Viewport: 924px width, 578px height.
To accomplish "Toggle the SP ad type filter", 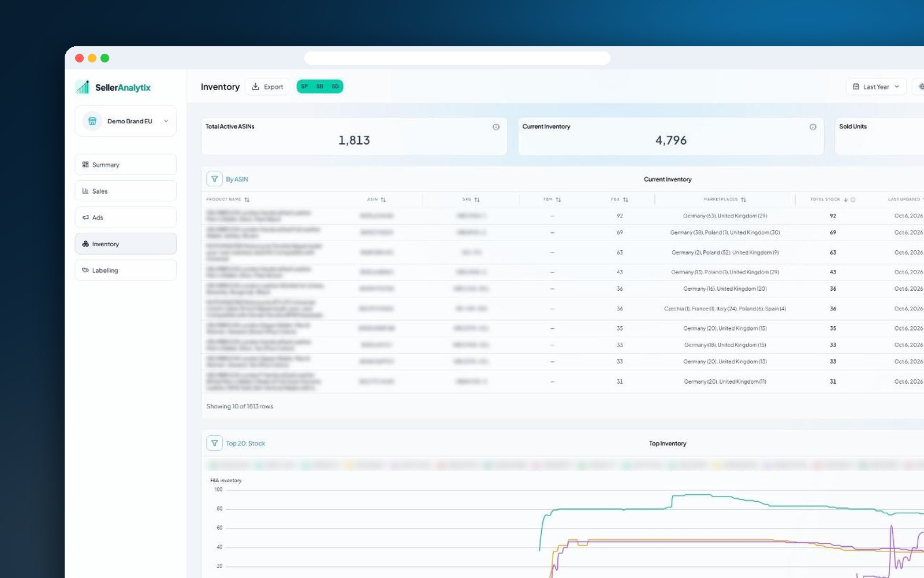I will pyautogui.click(x=304, y=87).
